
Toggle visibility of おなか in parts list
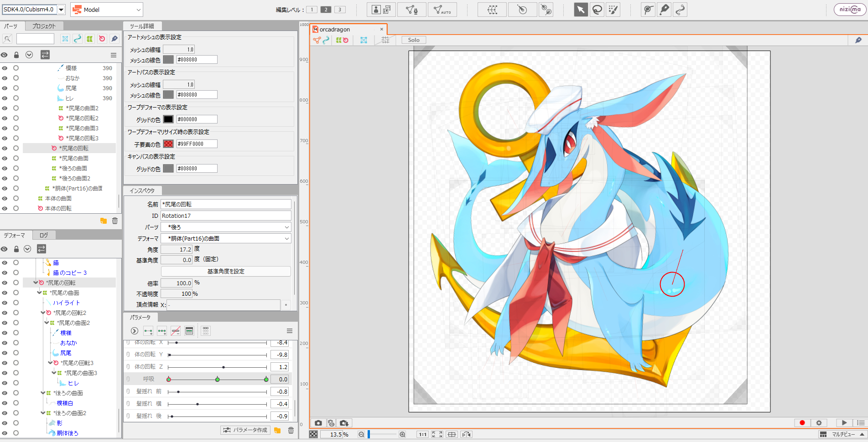click(5, 78)
